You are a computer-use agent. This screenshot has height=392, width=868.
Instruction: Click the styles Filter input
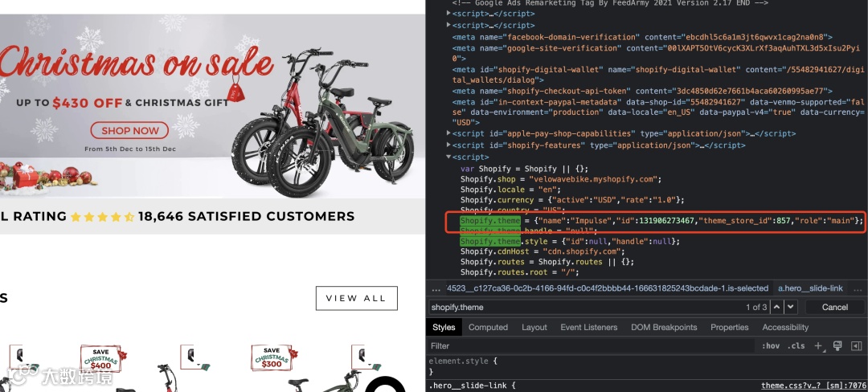point(590,345)
